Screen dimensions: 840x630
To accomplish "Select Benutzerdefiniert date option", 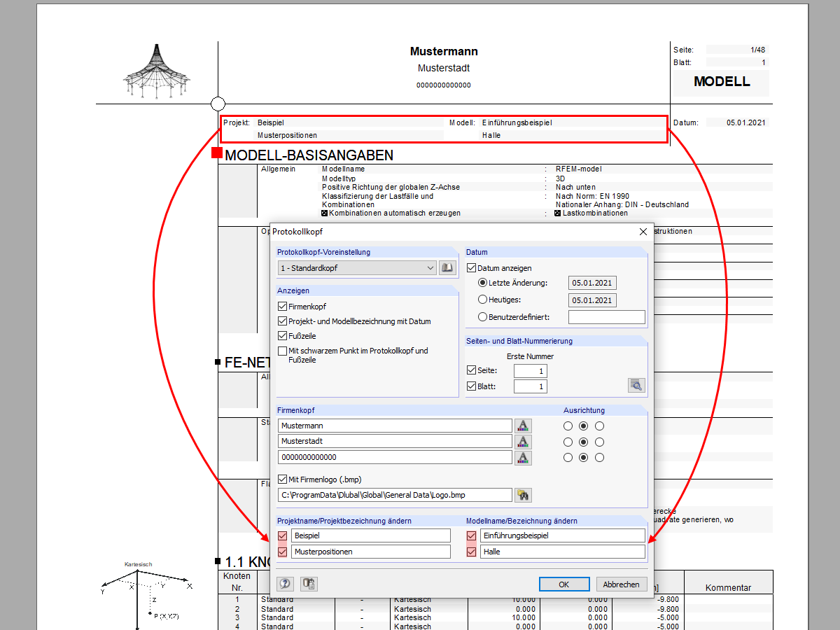I will click(482, 316).
